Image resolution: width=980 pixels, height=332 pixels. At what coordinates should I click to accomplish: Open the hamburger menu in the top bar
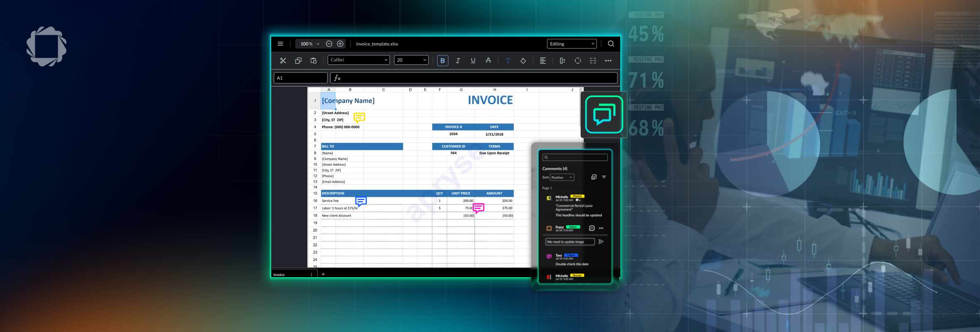click(x=280, y=44)
